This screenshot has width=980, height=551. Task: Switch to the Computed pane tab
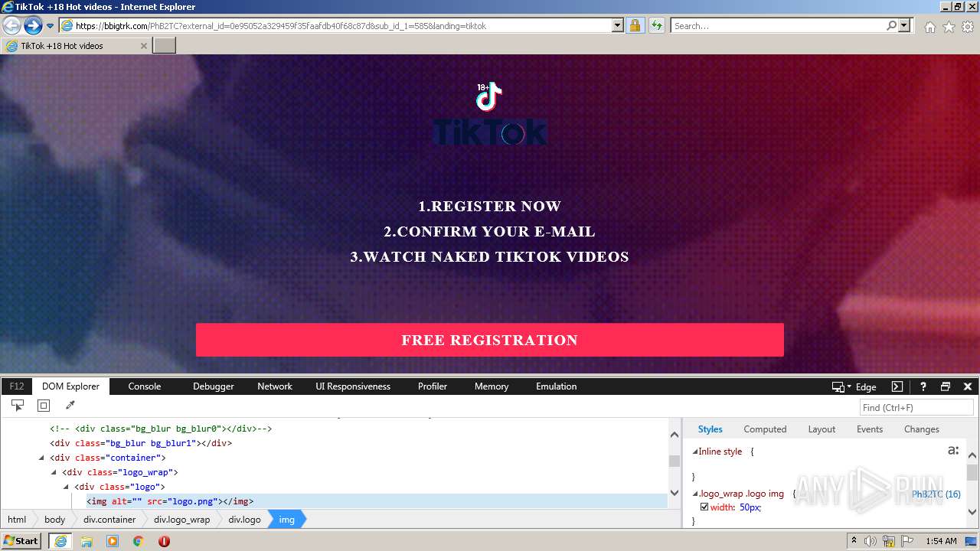(765, 429)
